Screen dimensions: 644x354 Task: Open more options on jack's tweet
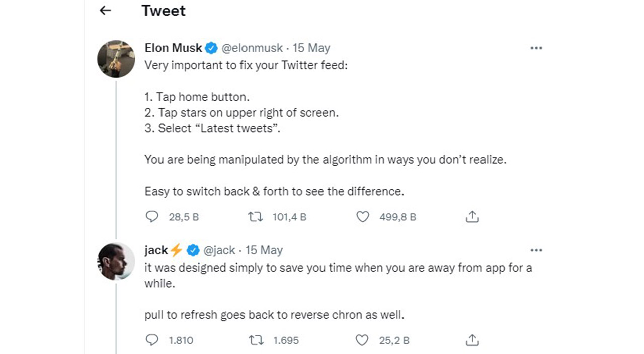[536, 250]
